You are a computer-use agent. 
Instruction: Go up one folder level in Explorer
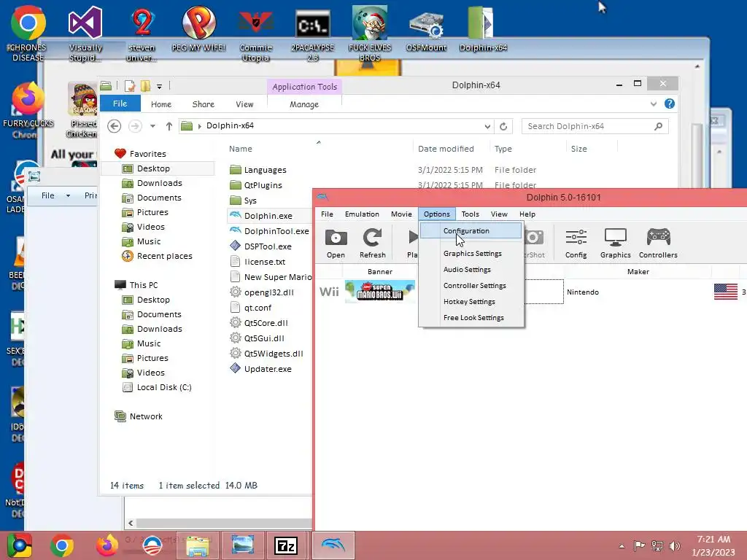(169, 126)
